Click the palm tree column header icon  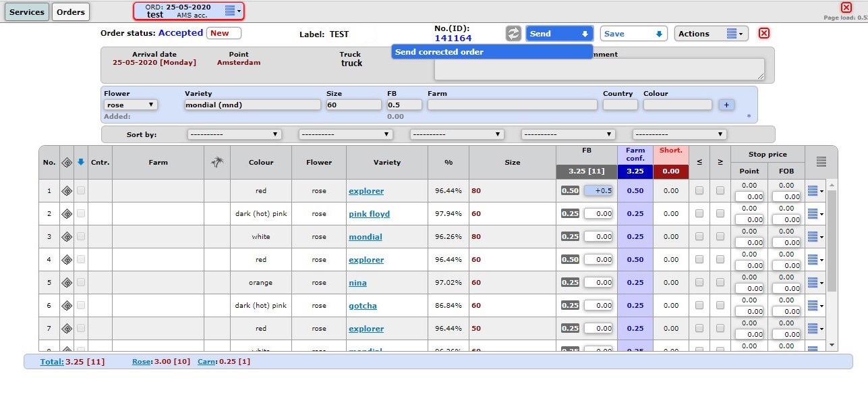click(216, 162)
